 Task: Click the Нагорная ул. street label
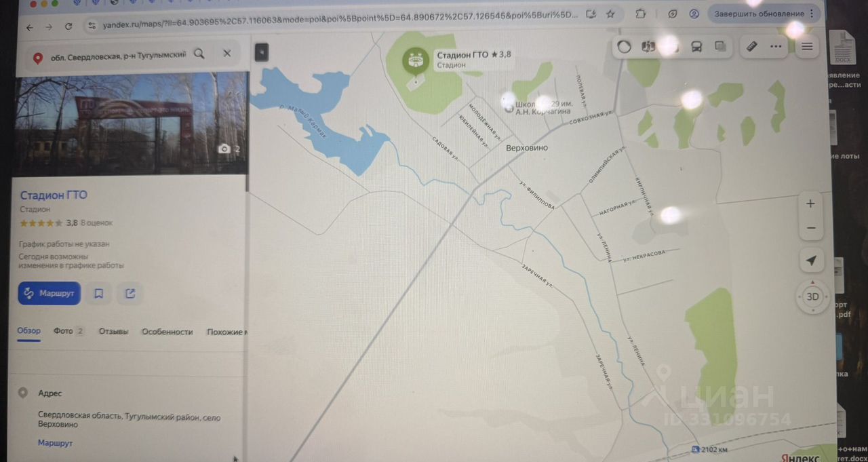coord(617,208)
